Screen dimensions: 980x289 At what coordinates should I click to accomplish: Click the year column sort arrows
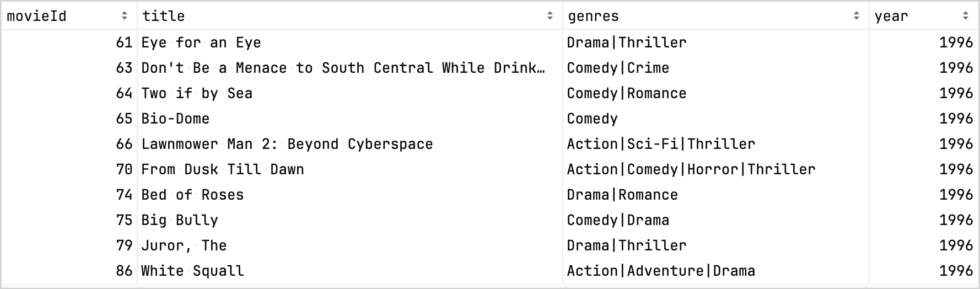(965, 16)
